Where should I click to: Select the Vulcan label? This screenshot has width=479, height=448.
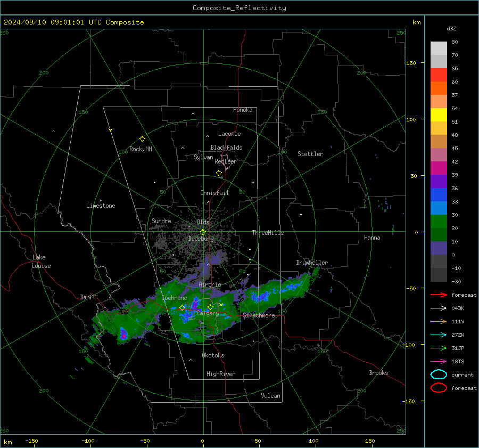click(270, 396)
